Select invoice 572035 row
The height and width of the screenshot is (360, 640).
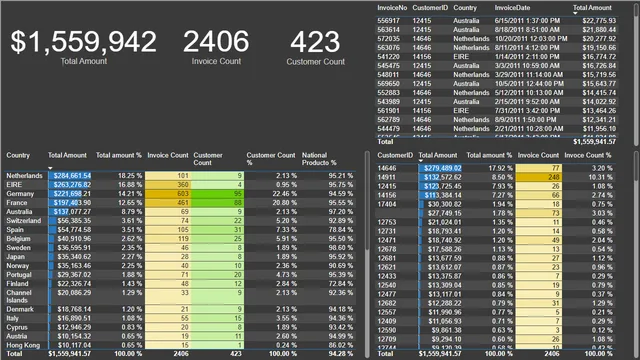(497, 38)
